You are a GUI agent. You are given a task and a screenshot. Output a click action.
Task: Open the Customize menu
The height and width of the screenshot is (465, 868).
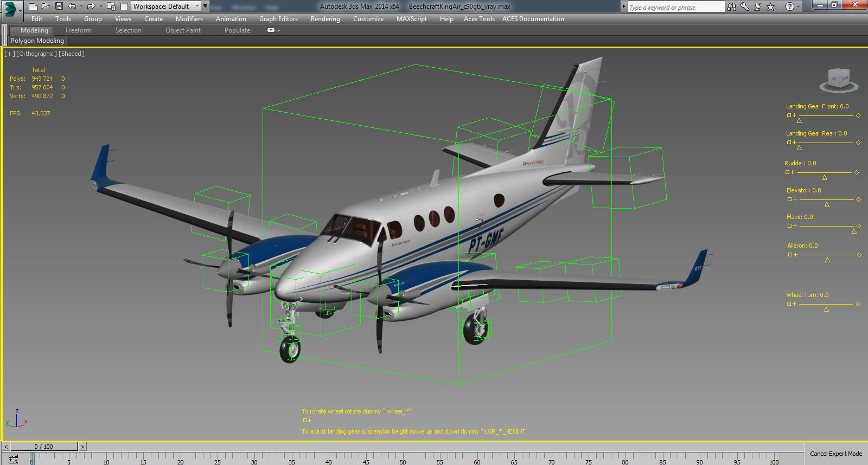tap(368, 19)
